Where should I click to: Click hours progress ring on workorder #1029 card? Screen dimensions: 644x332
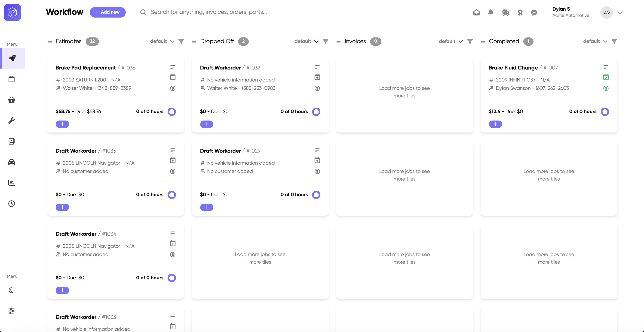point(316,195)
